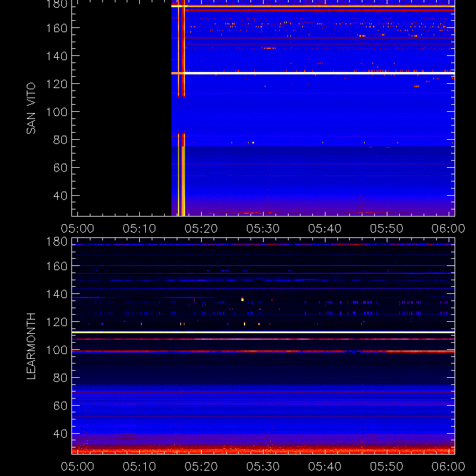Select the 140 tick label on Learmonth axis
The image size is (476, 476).
(57, 294)
